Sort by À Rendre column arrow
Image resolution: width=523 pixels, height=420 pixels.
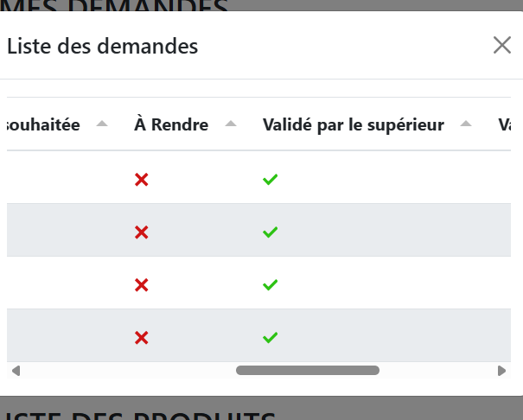[x=231, y=124]
